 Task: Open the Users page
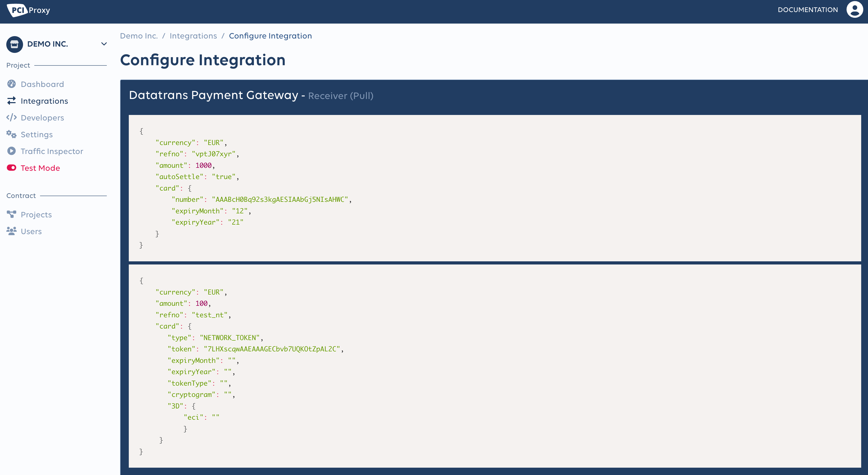[x=31, y=231]
